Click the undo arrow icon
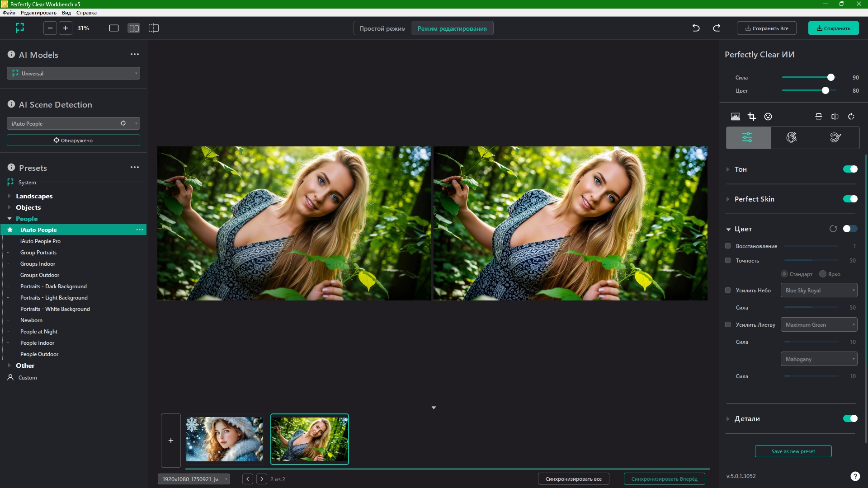The width and height of the screenshot is (868, 488). [696, 28]
